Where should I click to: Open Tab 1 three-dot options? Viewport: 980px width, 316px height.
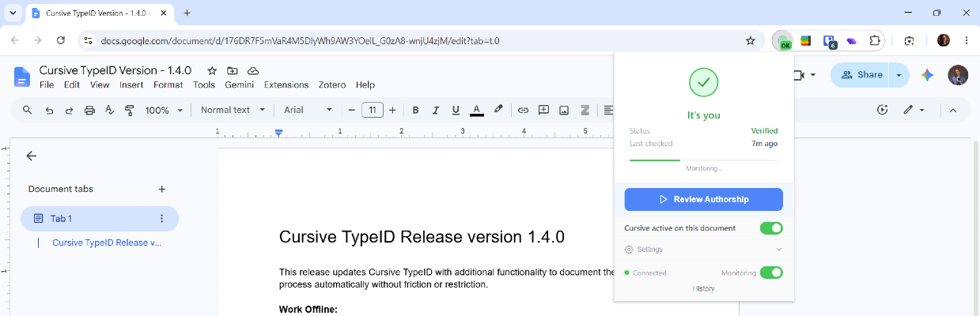coord(161,219)
